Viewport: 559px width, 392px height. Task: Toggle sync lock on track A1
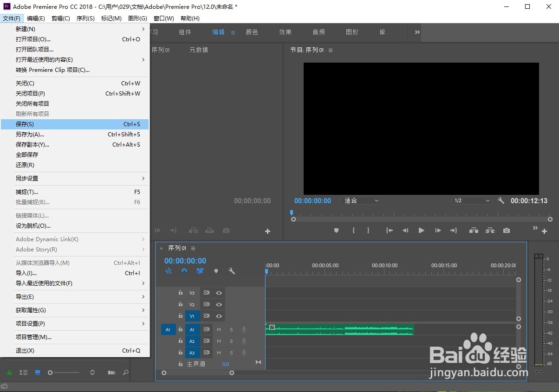pyautogui.click(x=207, y=329)
